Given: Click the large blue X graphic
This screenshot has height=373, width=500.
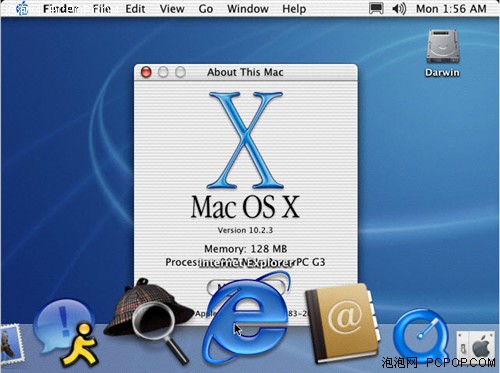Looking at the screenshot, I should pos(246,140).
